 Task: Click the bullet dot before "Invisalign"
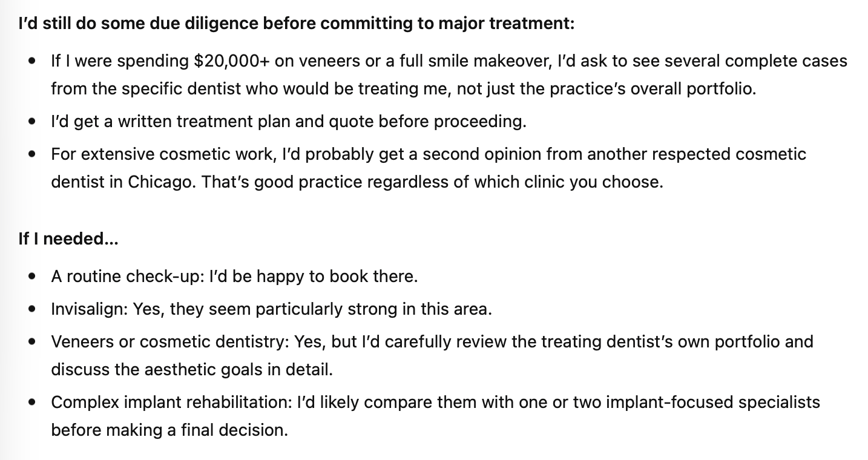32,310
